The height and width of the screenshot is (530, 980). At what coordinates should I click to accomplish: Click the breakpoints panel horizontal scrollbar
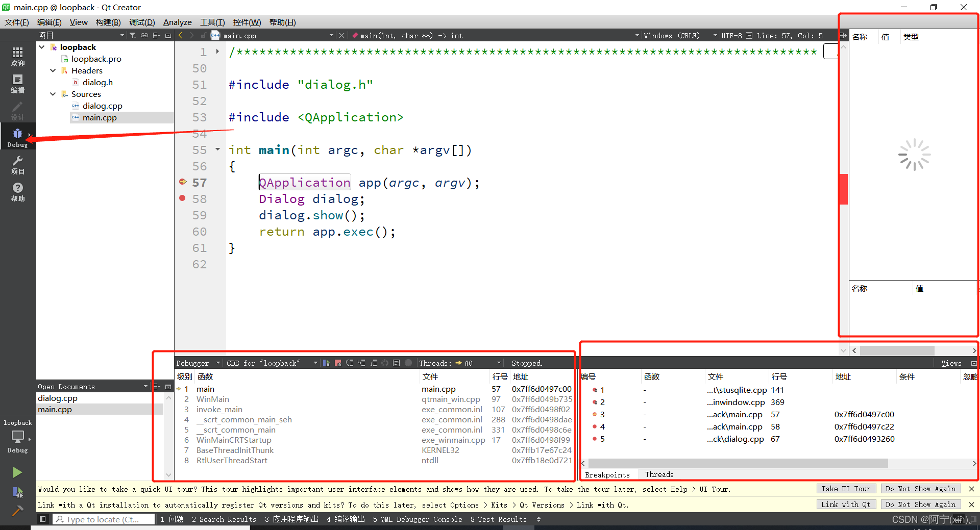738,463
